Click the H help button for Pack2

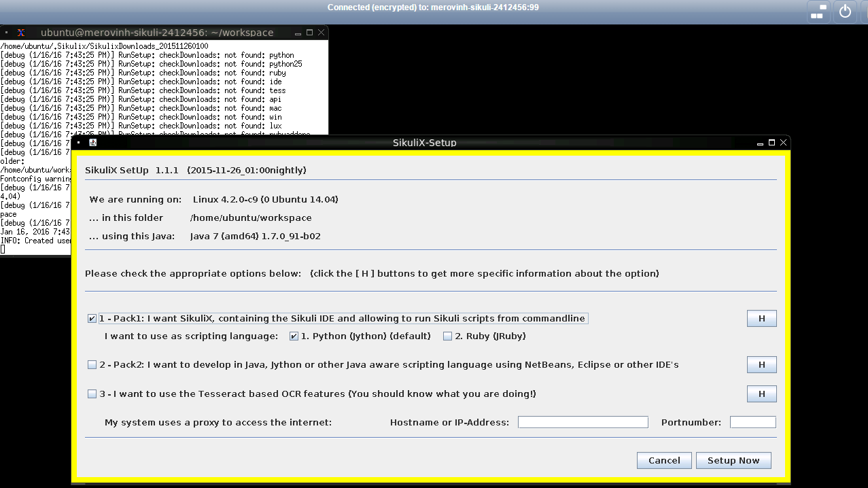pos(761,364)
